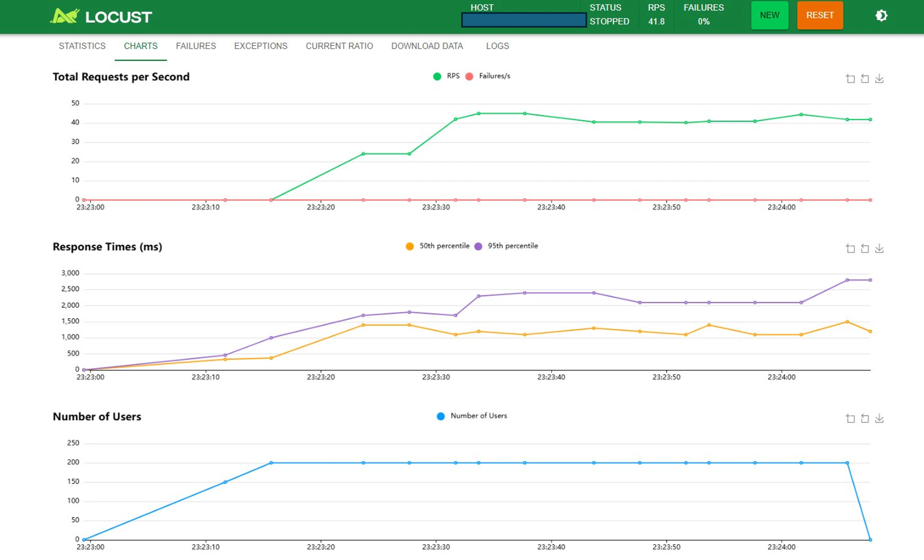Click the zoom reset icon on Response Times chart

coord(865,248)
